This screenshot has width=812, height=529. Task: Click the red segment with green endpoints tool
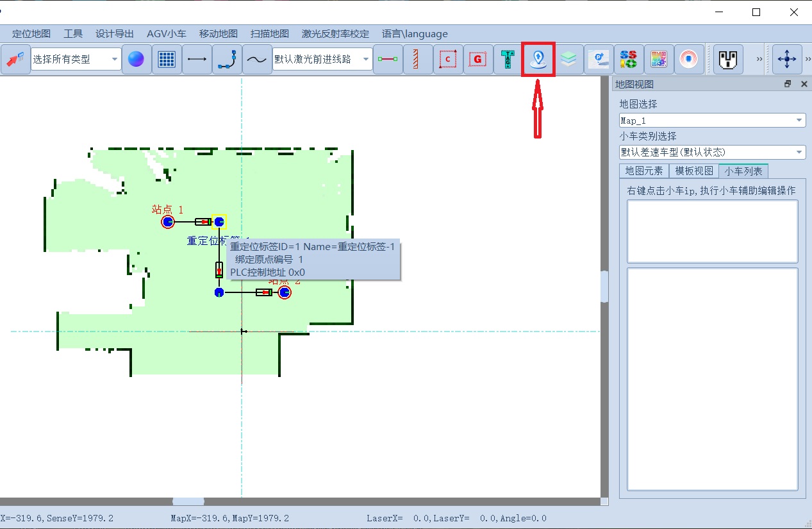click(388, 60)
